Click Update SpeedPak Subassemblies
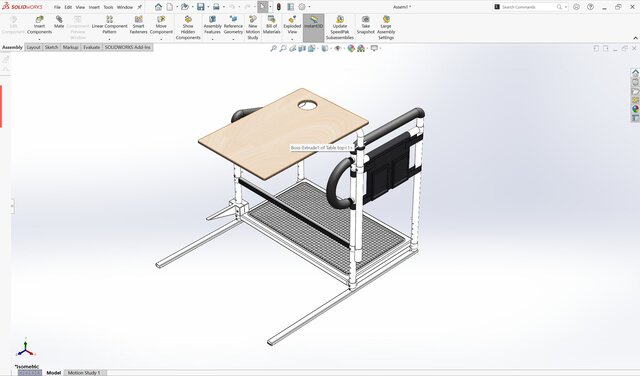640x376 pixels. (340, 28)
